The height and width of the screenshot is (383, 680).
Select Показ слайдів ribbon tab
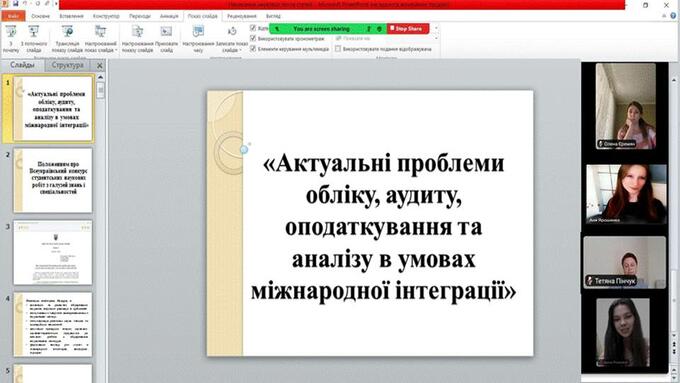click(203, 16)
